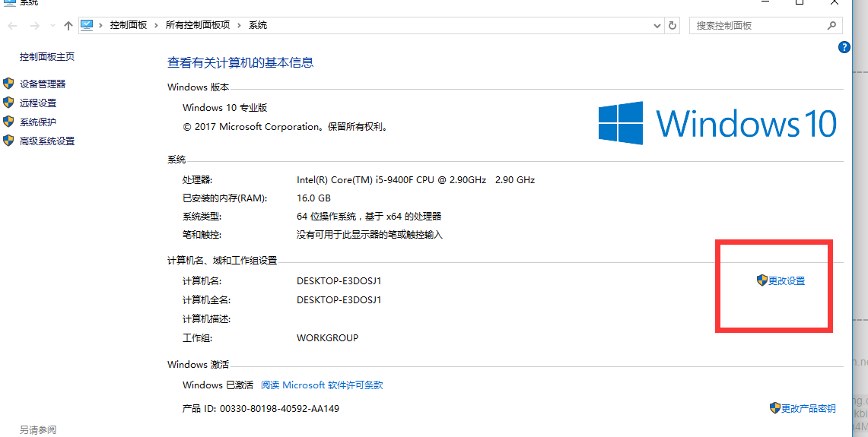Image resolution: width=868 pixels, height=437 pixels.
Task: Click 更改产品密钥 link
Action: (808, 409)
